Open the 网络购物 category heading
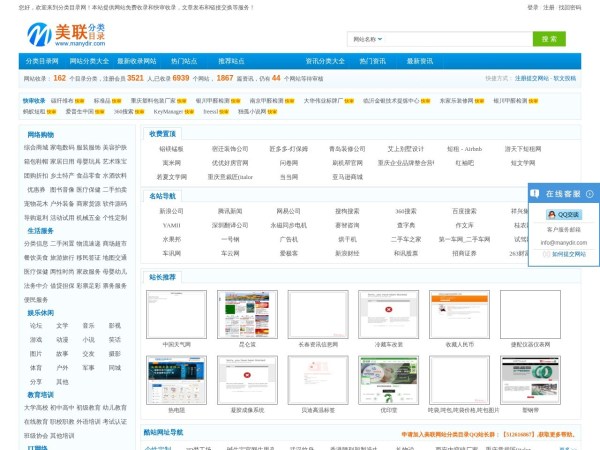The height and width of the screenshot is (450, 600). pos(41,135)
